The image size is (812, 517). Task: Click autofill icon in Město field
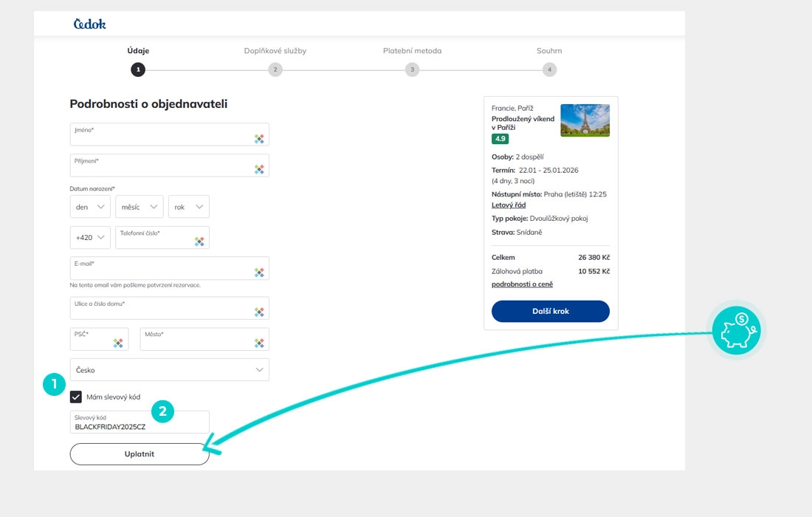(259, 343)
